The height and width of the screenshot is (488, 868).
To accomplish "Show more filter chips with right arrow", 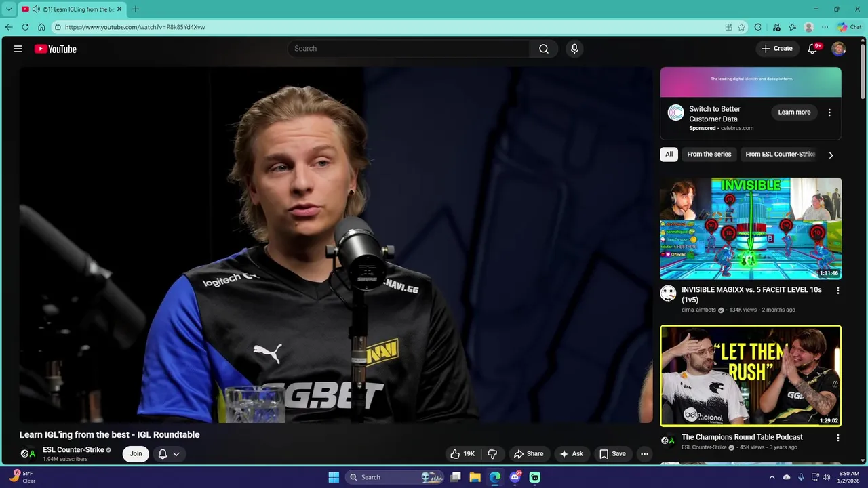I will pos(831,155).
